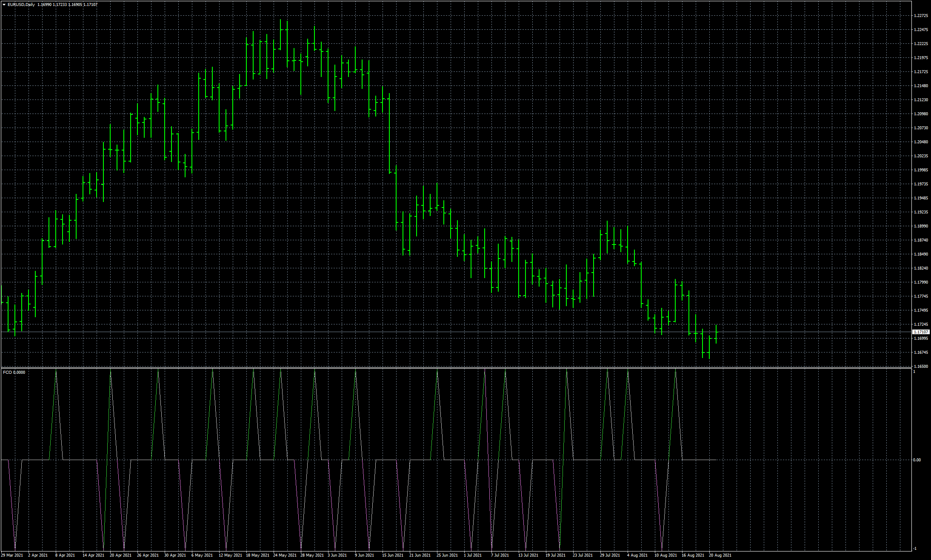Image resolution: width=931 pixels, height=560 pixels.
Task: Click the indicator scale value -1
Action: click(915, 549)
